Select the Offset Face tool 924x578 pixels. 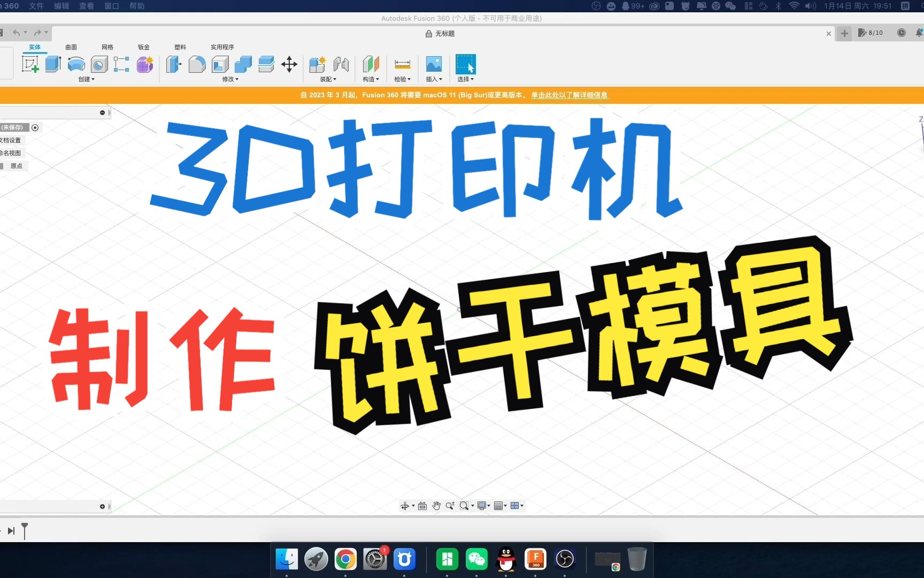tap(266, 65)
